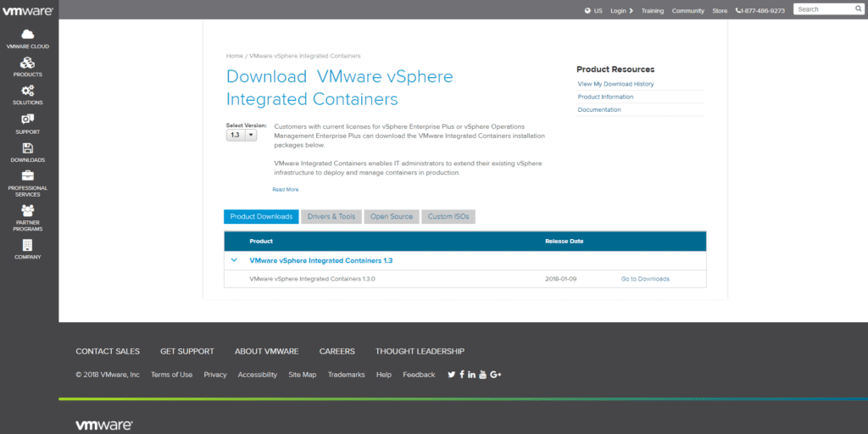Open Products cubes icon in sidebar
Viewport: 868px width, 434px height.
click(28, 63)
